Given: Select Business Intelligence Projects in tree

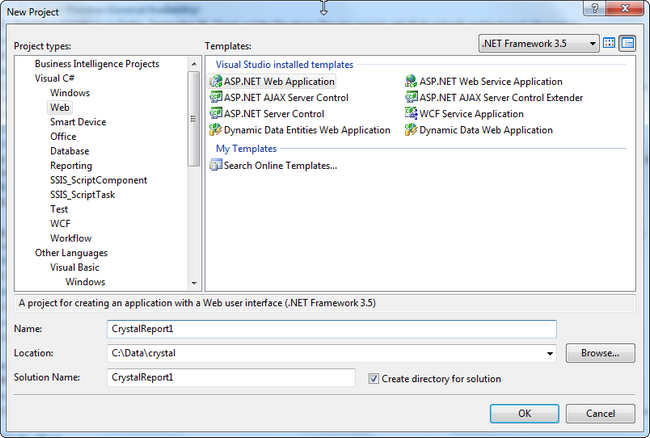Looking at the screenshot, I should [97, 64].
